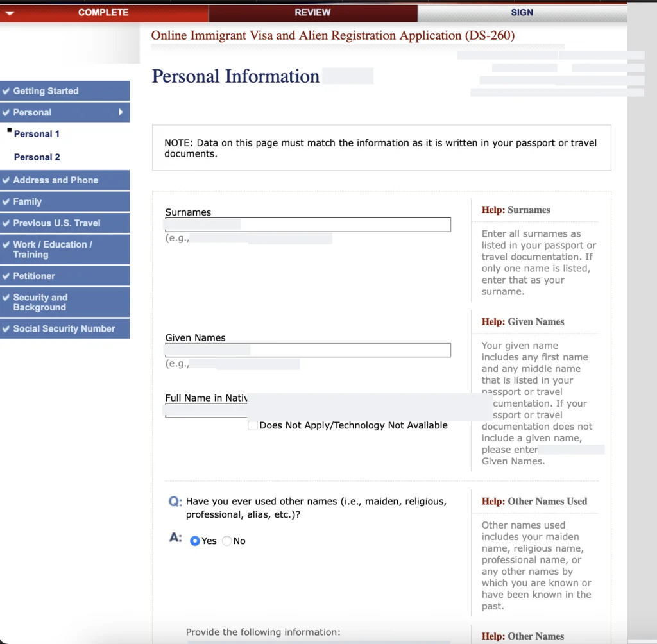Switch to the REVIEW step tab

point(312,13)
